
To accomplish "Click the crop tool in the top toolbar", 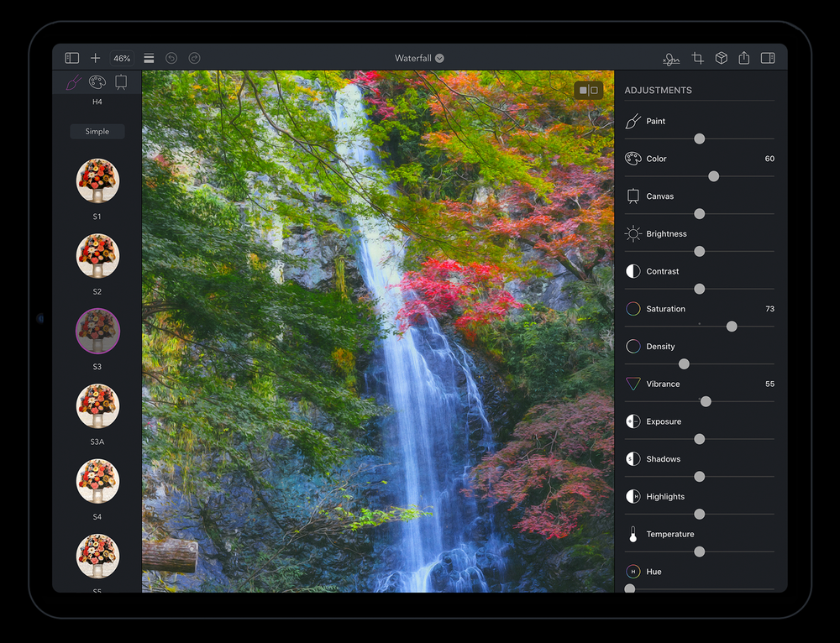I will 697,58.
